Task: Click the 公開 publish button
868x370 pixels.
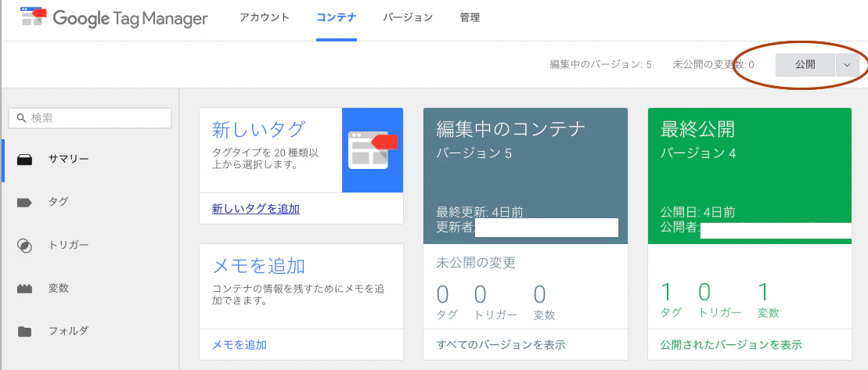Action: [x=805, y=65]
